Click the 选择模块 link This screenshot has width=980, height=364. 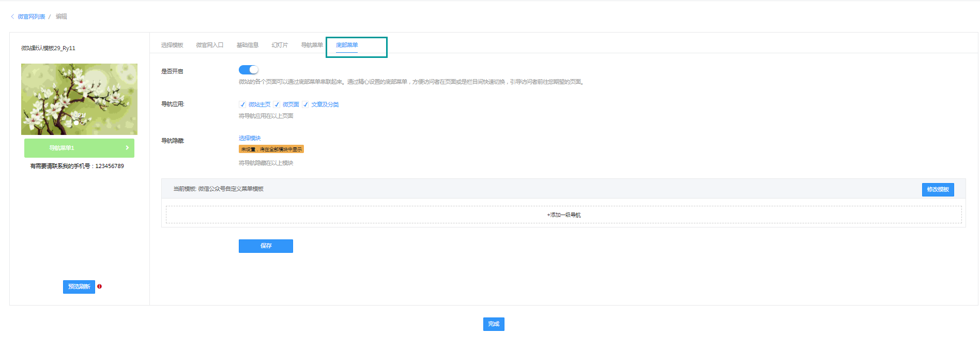point(250,138)
